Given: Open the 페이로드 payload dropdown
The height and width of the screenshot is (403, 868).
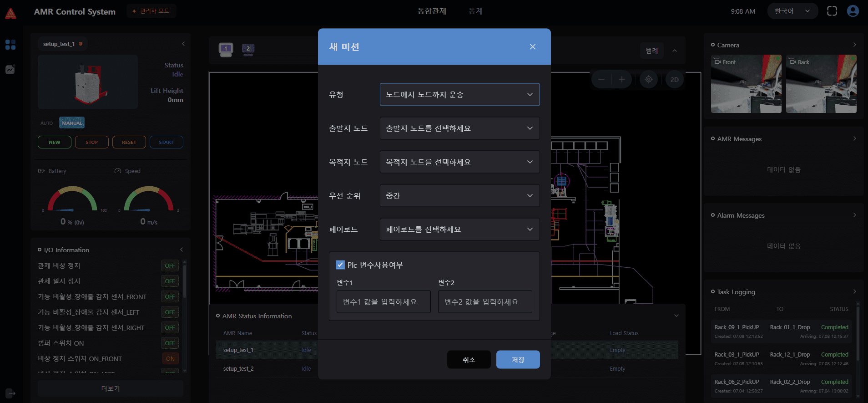Looking at the screenshot, I should (459, 230).
